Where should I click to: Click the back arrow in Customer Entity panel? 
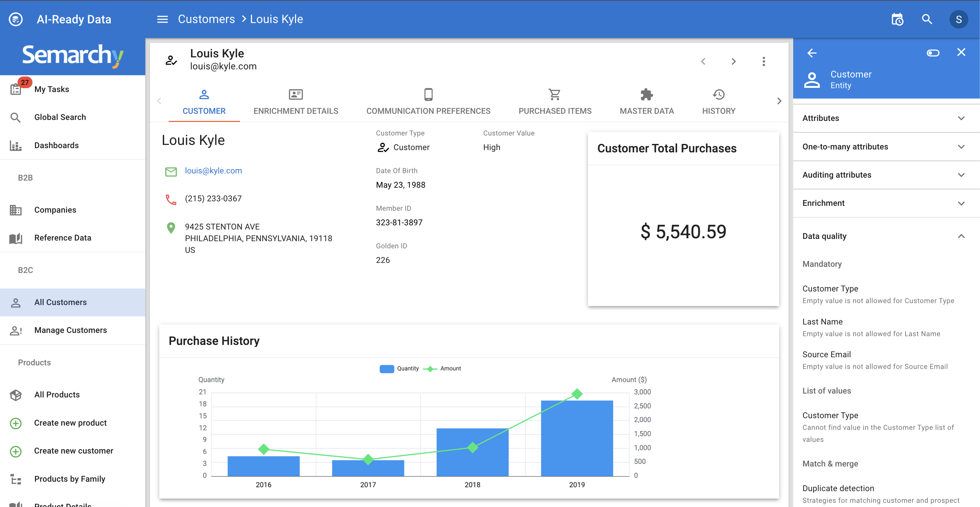point(812,53)
